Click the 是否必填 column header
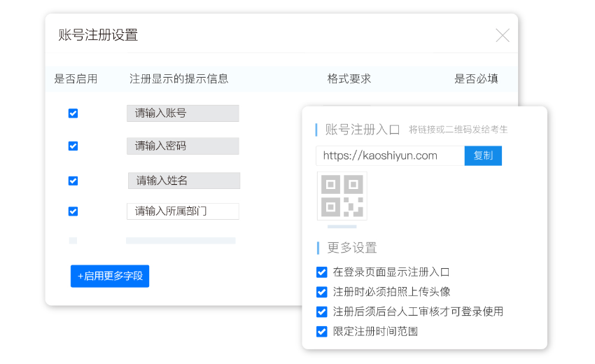This screenshot has width=595, height=364. point(476,79)
